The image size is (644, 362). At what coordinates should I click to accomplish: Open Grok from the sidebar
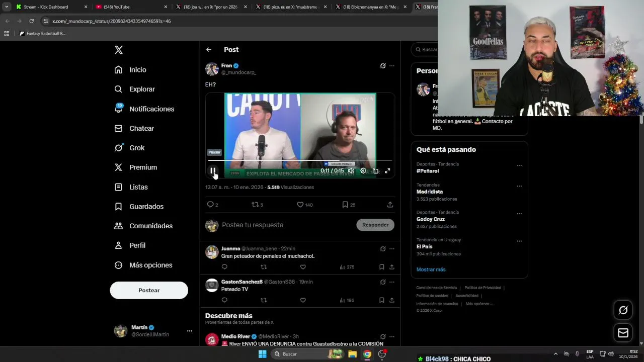tap(129, 148)
